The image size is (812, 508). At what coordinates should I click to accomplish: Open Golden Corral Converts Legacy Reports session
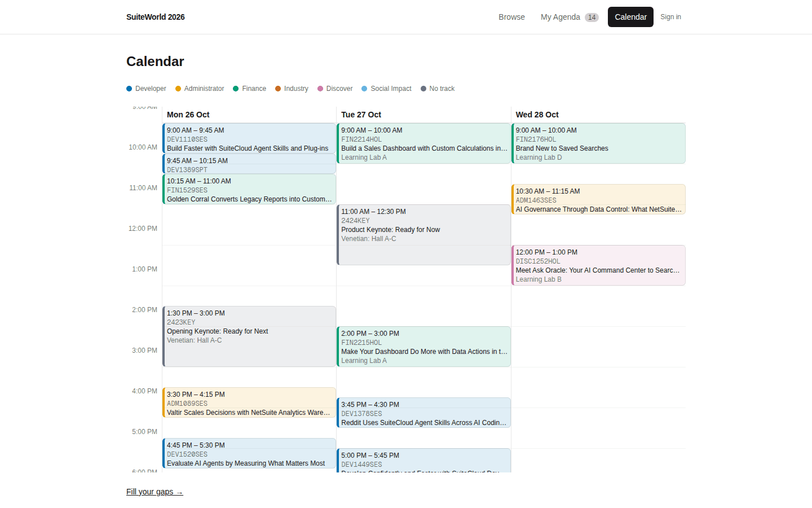[249, 189]
